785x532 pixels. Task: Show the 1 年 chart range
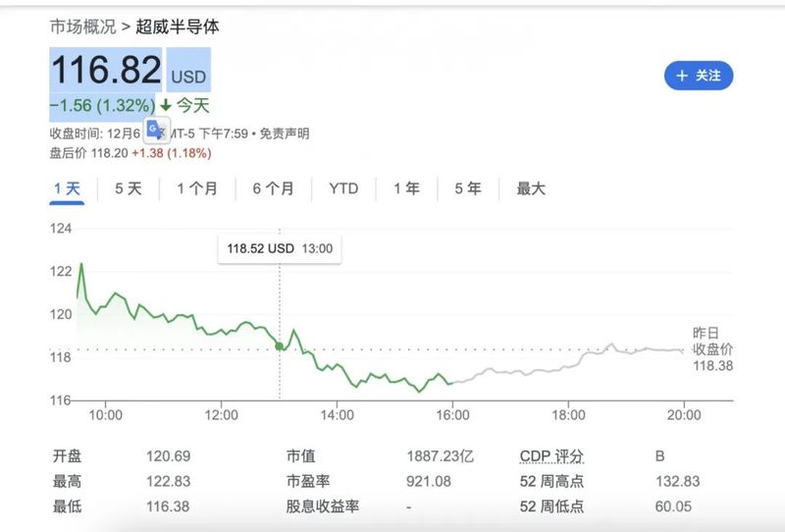click(x=406, y=188)
